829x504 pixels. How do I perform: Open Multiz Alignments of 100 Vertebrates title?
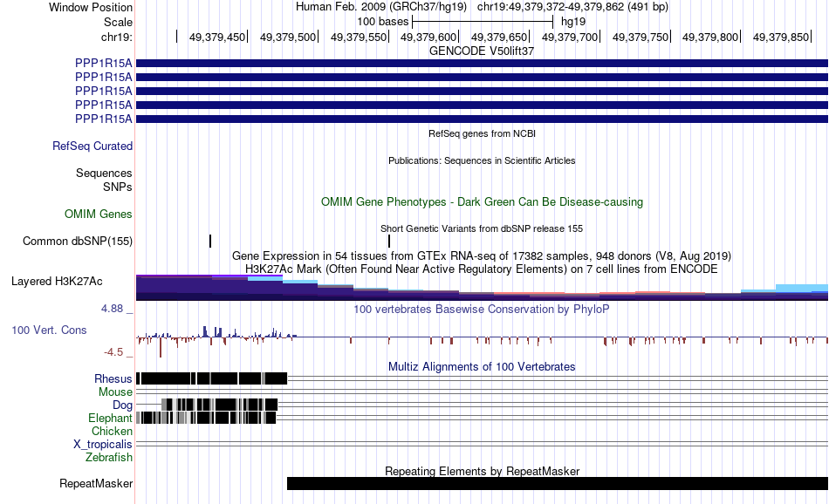482,366
